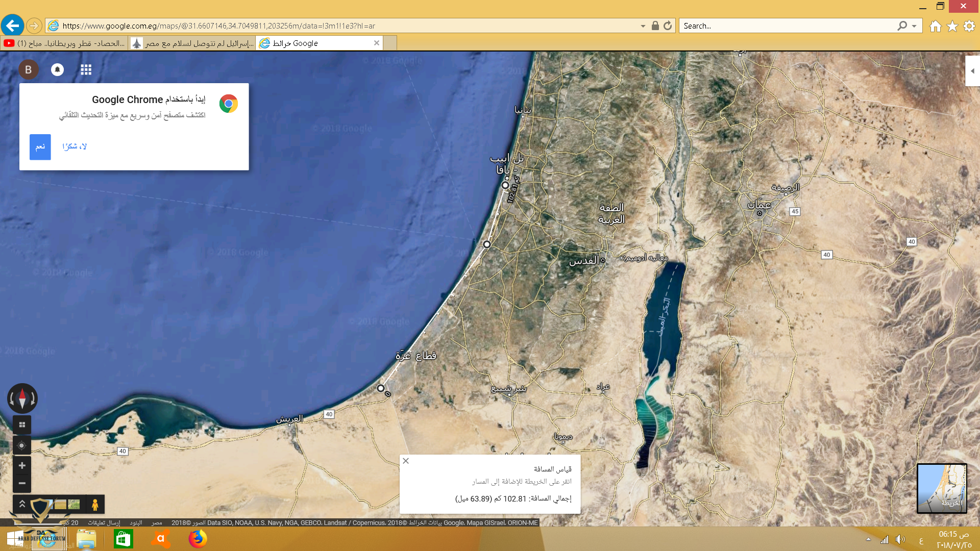Show hidden system tray icons arrow
980x551 pixels.
click(868, 539)
